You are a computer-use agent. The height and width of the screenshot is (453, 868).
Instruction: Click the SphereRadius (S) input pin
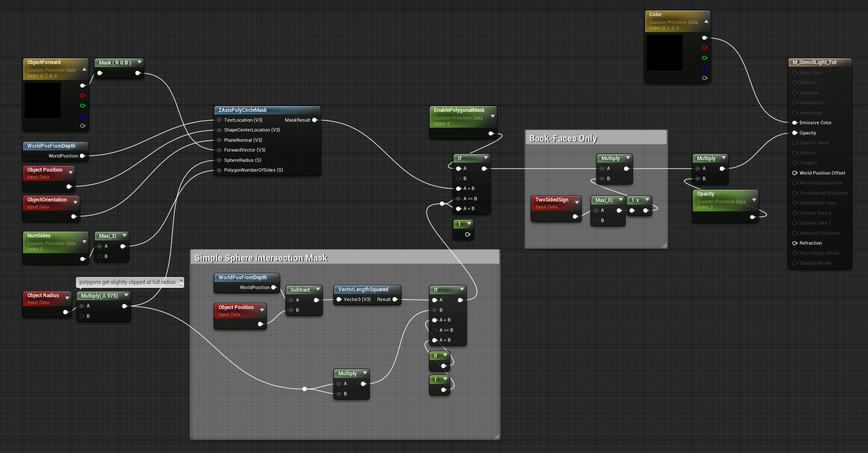tap(219, 160)
